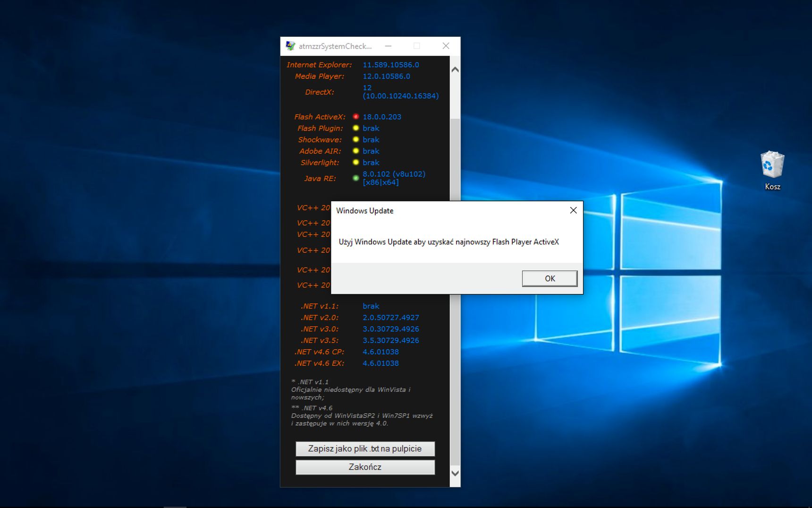Click the yellow status dot beside Silverlight
The image size is (812, 508).
356,162
